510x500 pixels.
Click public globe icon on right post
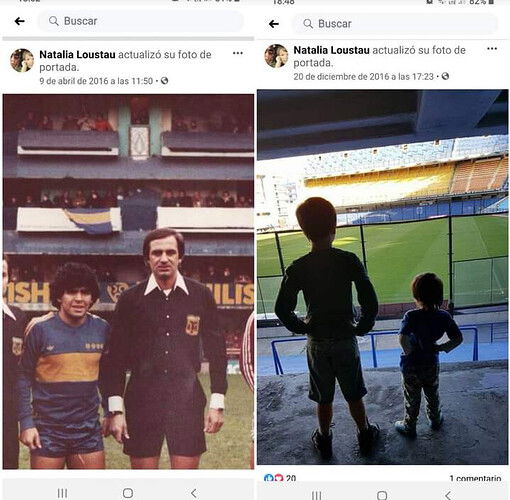(445, 76)
